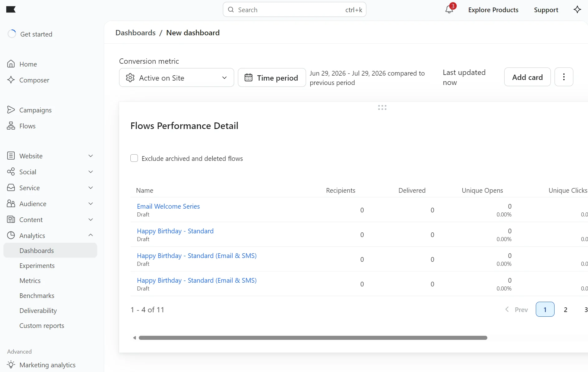Viewport: 588px width, 372px height.
Task: Click the Social share icon
Action: [11, 171]
